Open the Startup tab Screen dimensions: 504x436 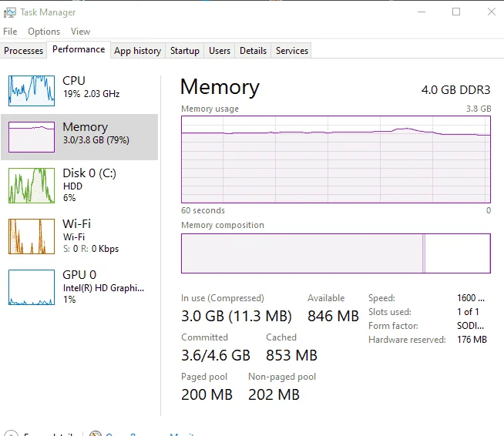coord(185,51)
